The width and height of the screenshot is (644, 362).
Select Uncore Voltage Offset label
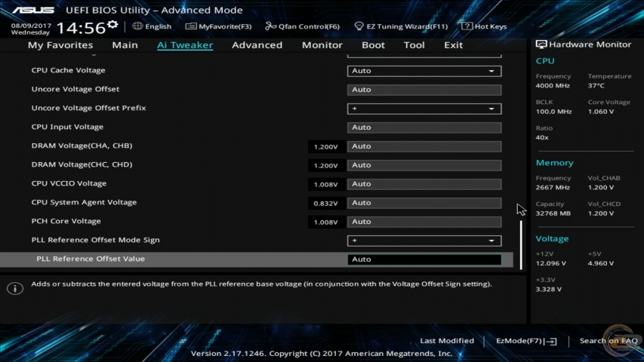75,89
